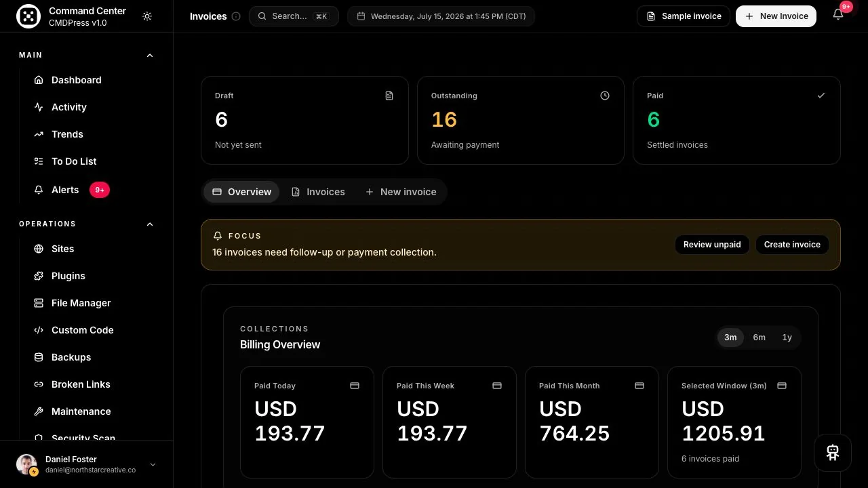Screen dimensions: 868x488
Task: Click the Outstanding count 16
Action: 444,120
